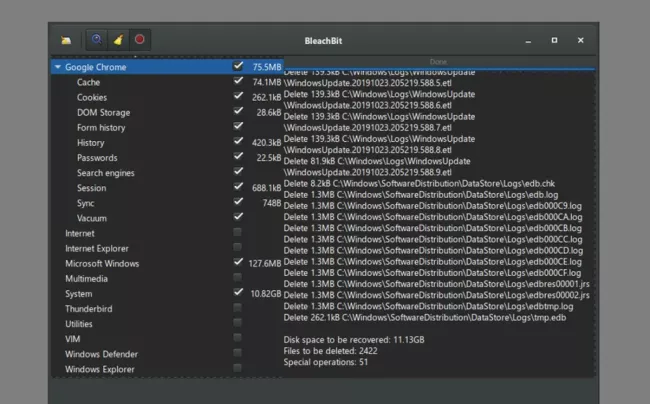Click 'Special operations: 51' line

tap(325, 362)
